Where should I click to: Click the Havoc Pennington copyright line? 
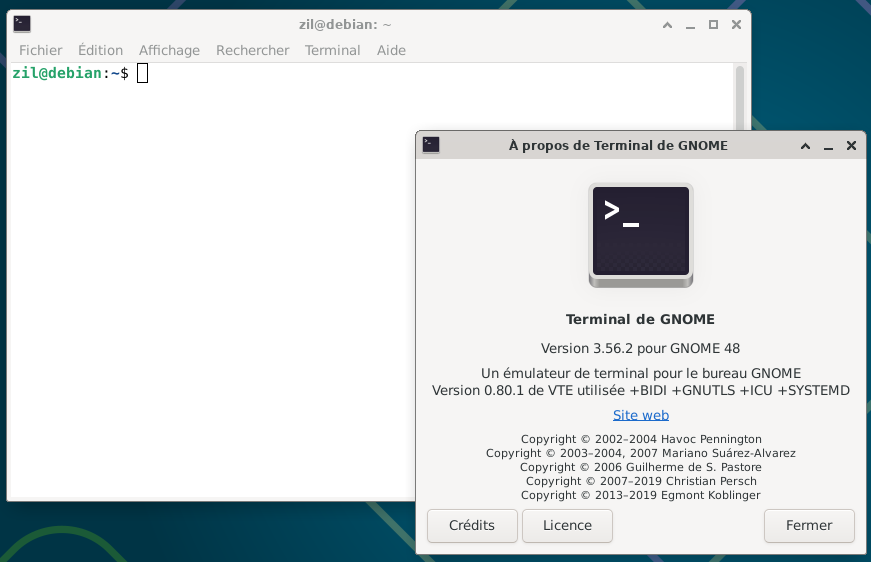(x=641, y=439)
